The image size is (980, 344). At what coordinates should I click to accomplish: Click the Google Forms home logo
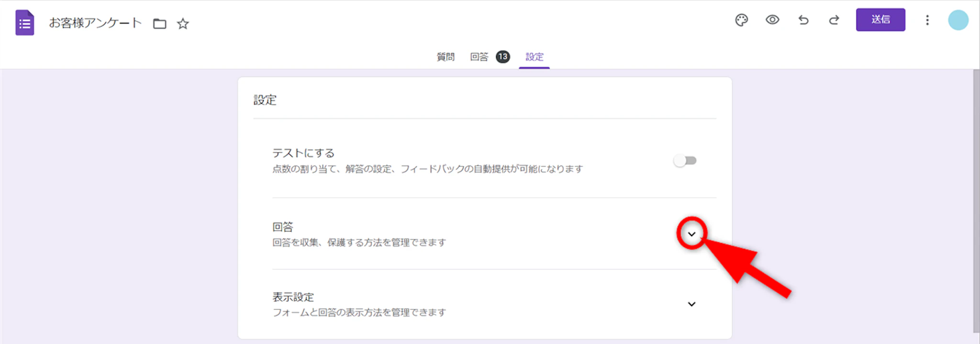(24, 22)
